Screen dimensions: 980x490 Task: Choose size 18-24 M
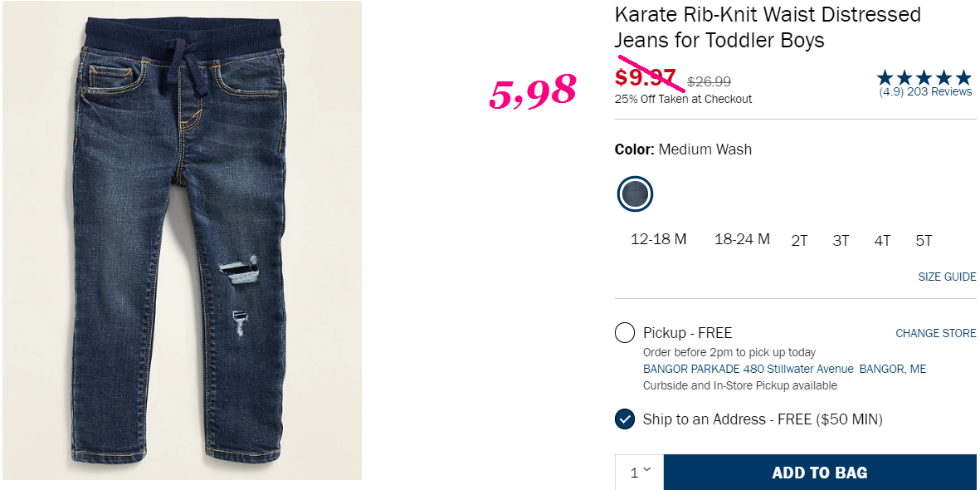coord(743,240)
